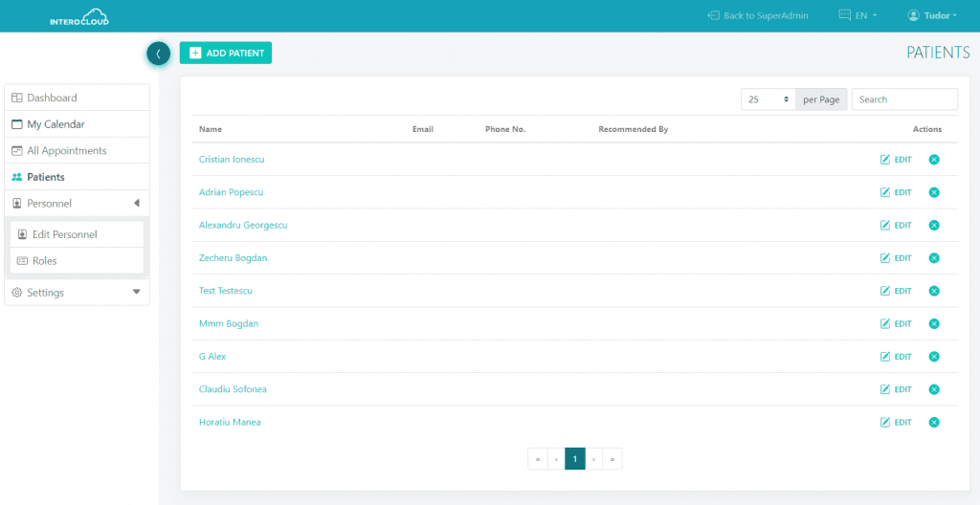The image size is (980, 505).
Task: Open the per page count dropdown
Action: pos(768,99)
